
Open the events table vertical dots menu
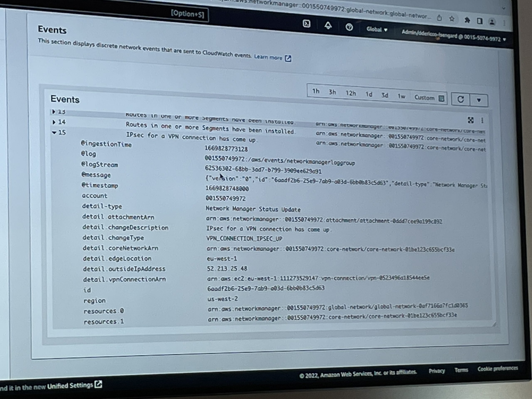(482, 121)
